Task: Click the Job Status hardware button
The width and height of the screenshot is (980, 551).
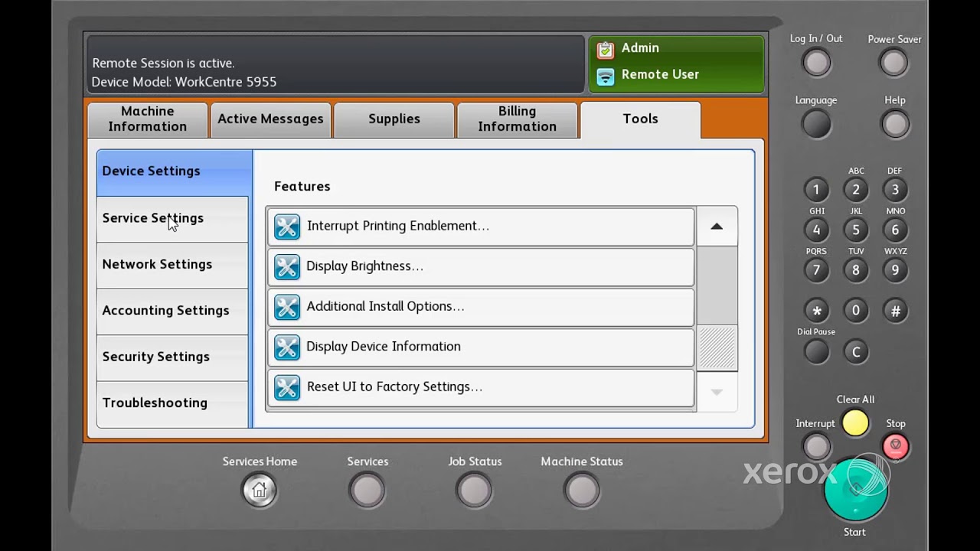Action: click(475, 490)
